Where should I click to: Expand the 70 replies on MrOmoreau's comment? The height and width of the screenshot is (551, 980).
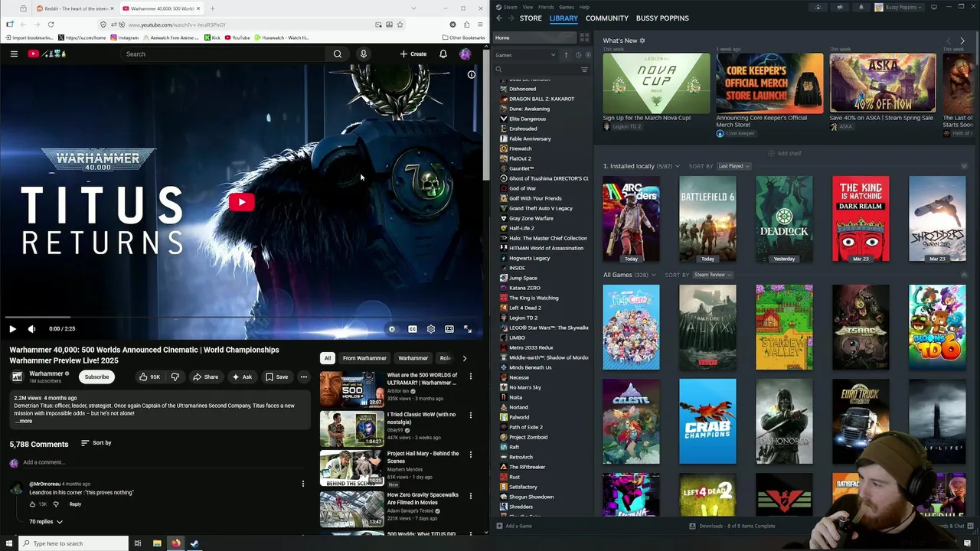(x=46, y=521)
